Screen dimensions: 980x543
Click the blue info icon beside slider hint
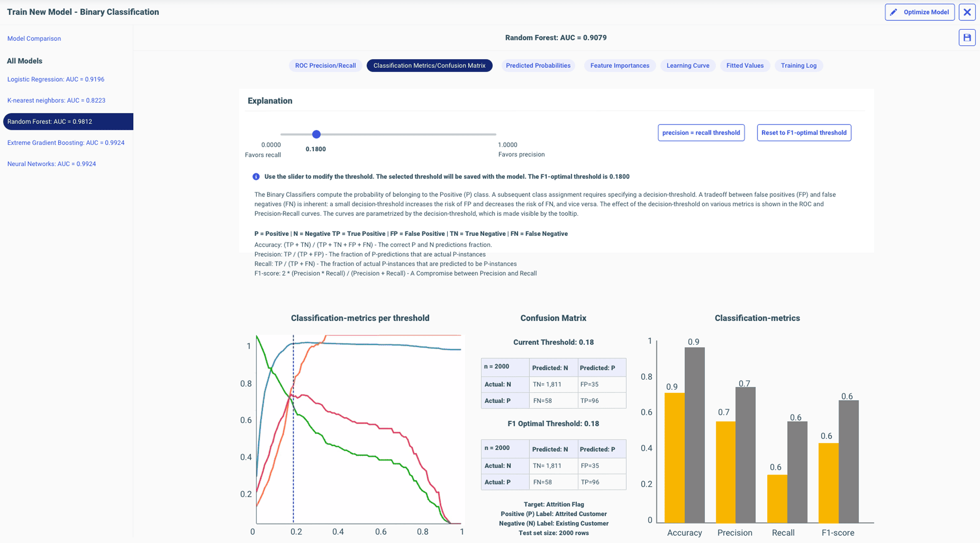pyautogui.click(x=256, y=177)
